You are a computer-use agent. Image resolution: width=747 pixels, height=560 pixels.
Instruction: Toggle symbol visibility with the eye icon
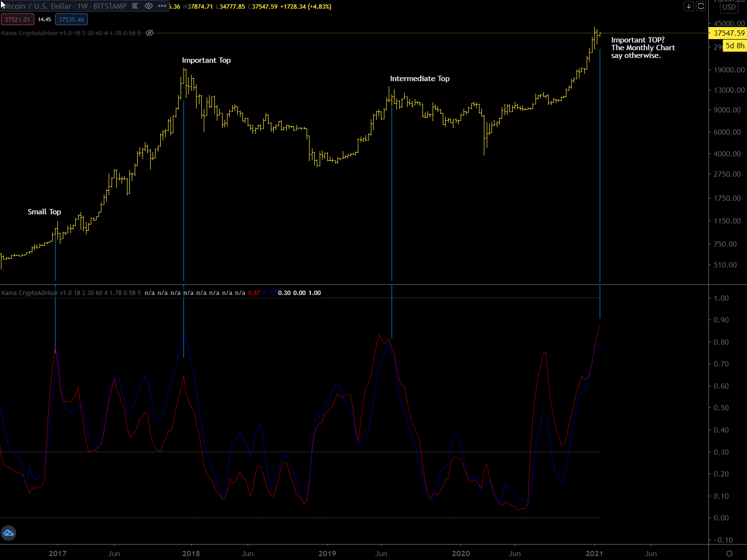click(x=149, y=6)
